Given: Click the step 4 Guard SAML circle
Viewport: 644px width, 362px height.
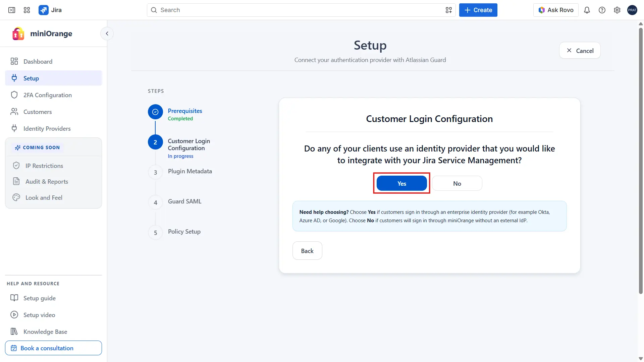Looking at the screenshot, I should tap(155, 202).
